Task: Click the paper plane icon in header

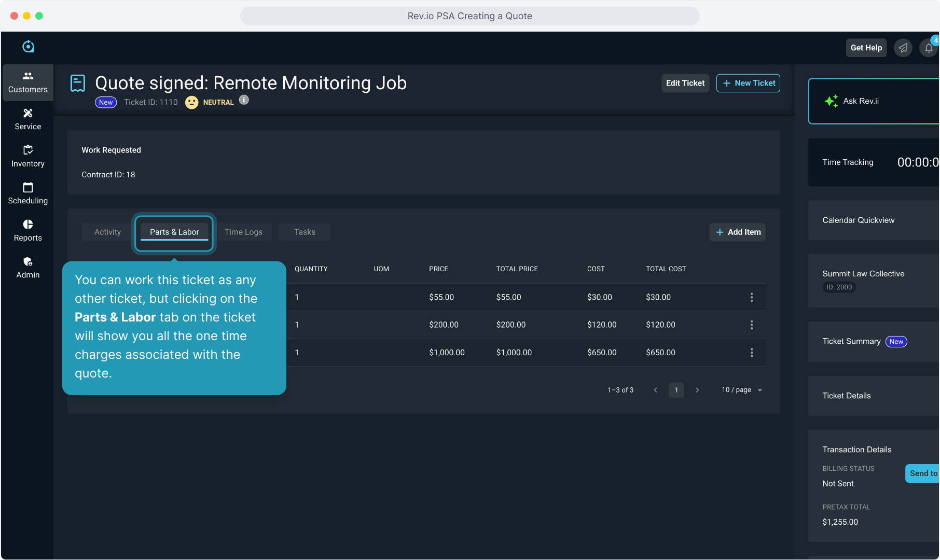Action: coord(903,48)
